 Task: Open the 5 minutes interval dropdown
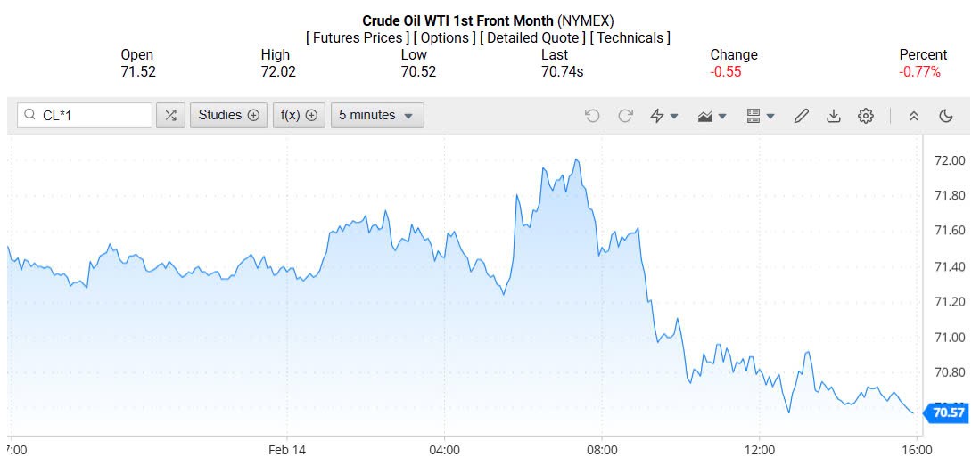pos(377,115)
